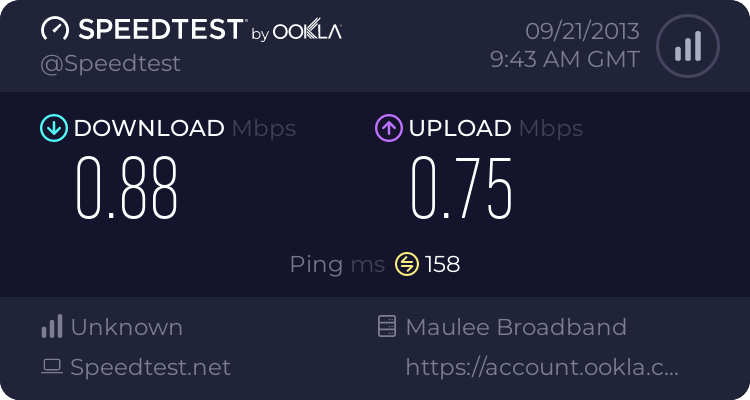Select the Maulee Broadband server name

[516, 327]
